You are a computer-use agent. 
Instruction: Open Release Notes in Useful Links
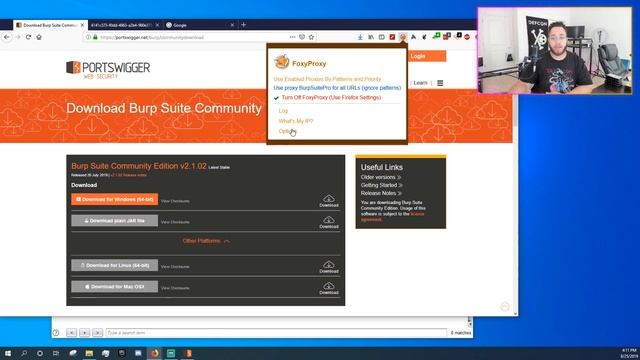(x=381, y=193)
